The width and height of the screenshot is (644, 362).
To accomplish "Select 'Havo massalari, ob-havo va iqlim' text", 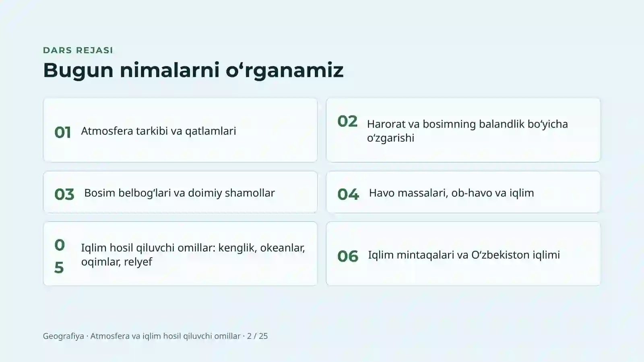I will tap(452, 193).
